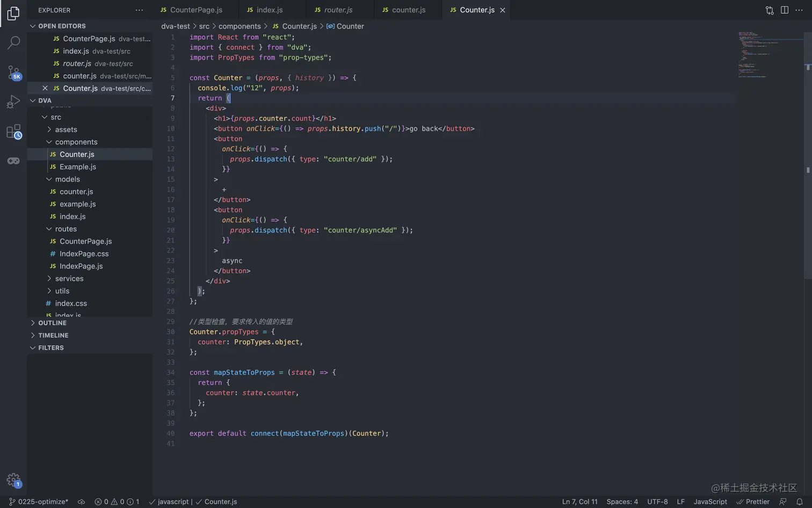Click the open changes icon in editor toolbar
Viewport: 812px width, 508px height.
pyautogui.click(x=770, y=10)
